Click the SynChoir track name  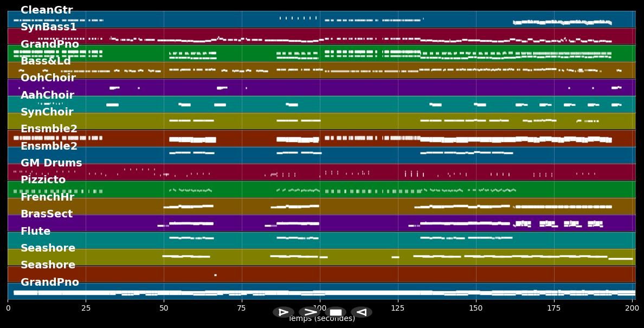(47, 112)
